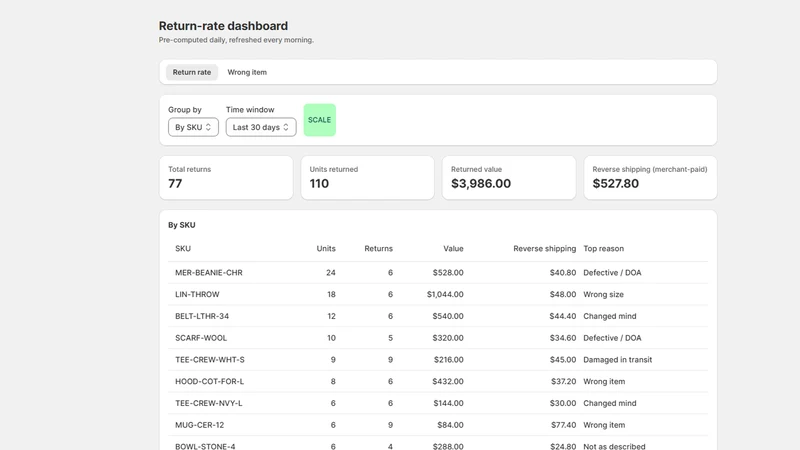The width and height of the screenshot is (800, 450).
Task: Select the TEE-CREW-NVY-L SKU cell
Action: (x=208, y=403)
